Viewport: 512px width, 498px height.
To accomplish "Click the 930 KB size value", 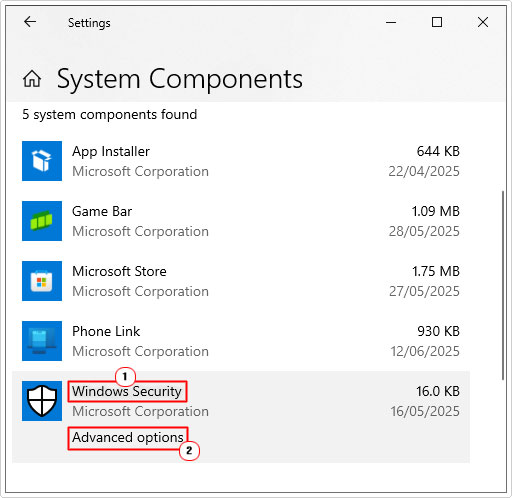I will pyautogui.click(x=438, y=331).
